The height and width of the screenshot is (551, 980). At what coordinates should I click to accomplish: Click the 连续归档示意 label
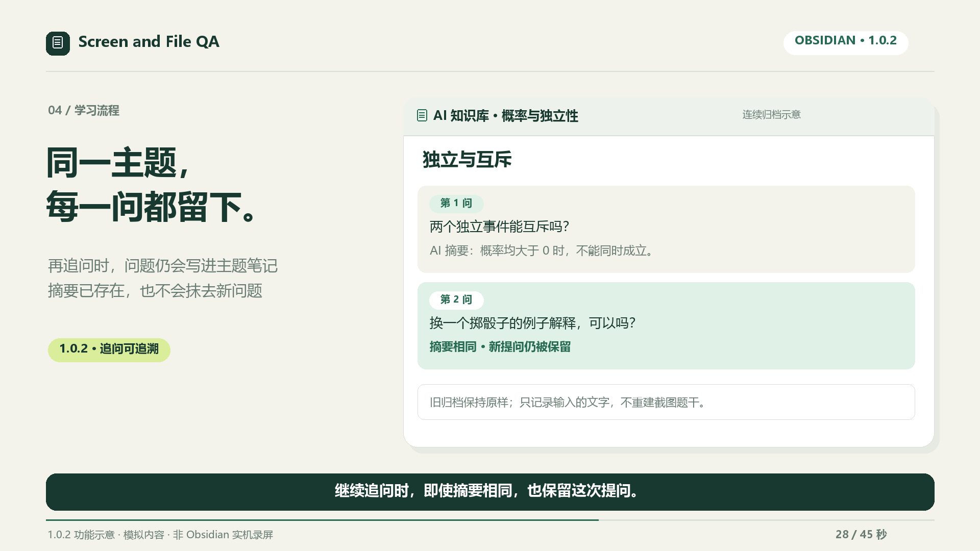pos(771,115)
